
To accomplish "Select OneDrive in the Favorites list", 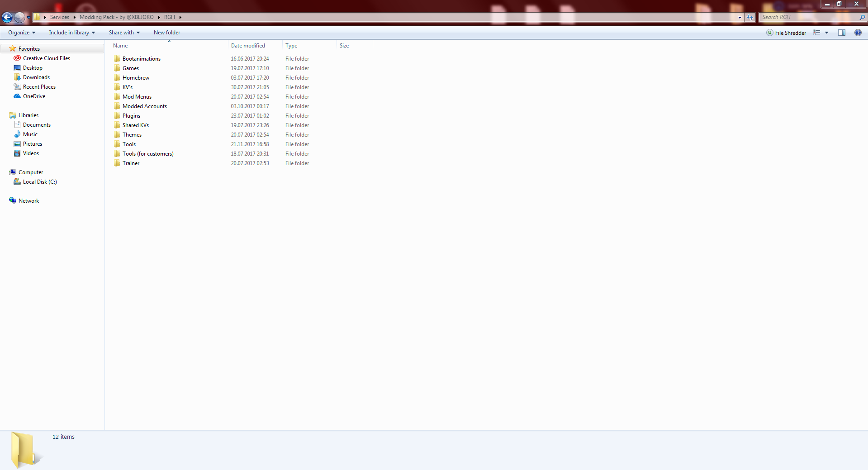I will (x=33, y=96).
